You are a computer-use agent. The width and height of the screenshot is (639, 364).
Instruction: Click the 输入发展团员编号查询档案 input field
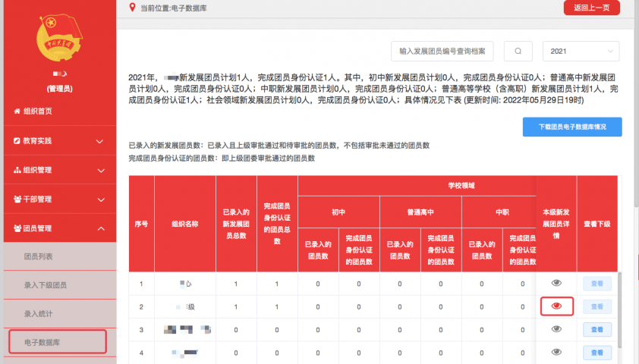pos(442,52)
